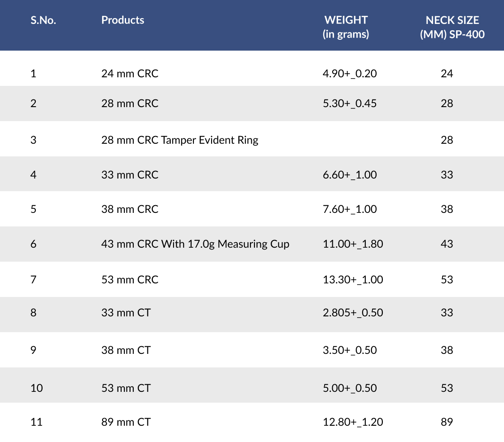The width and height of the screenshot is (504, 442).
Task: Select weight value 11.00+_1.80
Action: pyautogui.click(x=353, y=244)
